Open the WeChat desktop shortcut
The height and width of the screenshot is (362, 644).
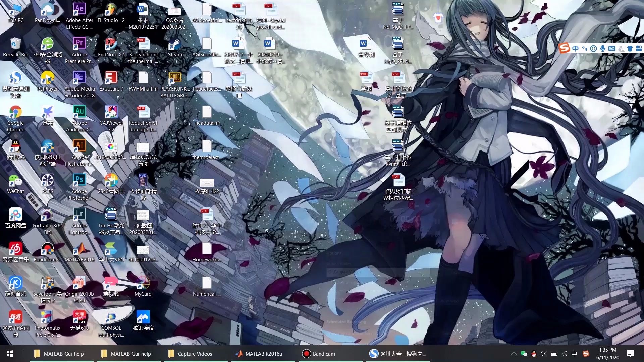[x=15, y=184]
